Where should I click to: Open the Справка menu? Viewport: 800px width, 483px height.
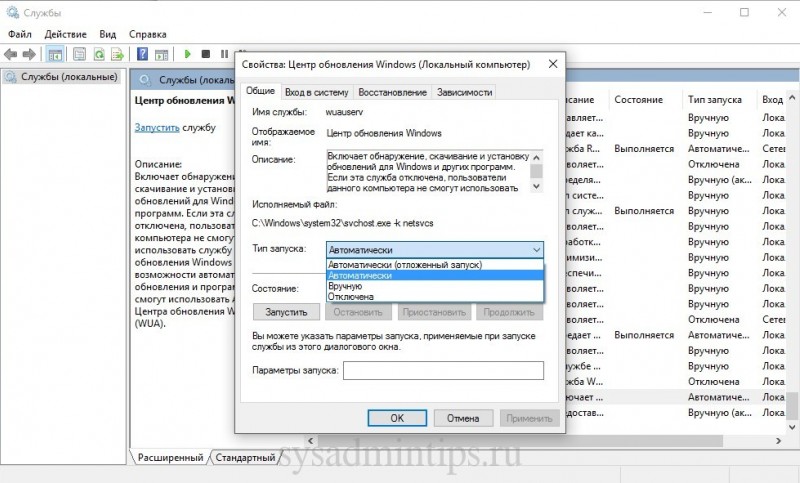coord(147,34)
